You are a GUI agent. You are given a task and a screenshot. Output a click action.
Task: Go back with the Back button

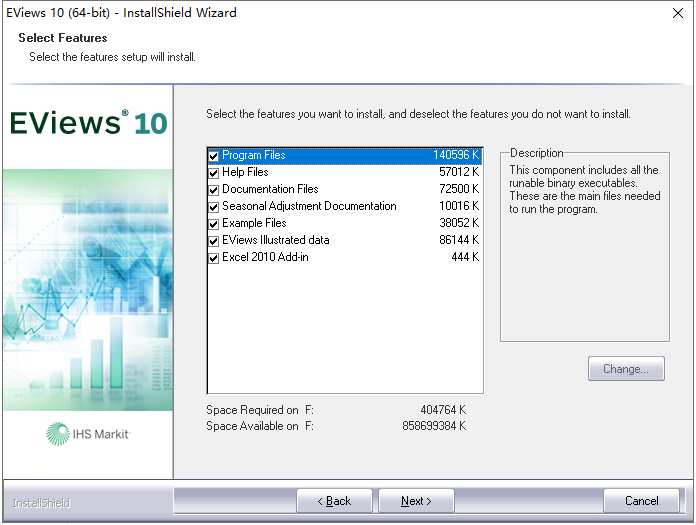pos(334,501)
